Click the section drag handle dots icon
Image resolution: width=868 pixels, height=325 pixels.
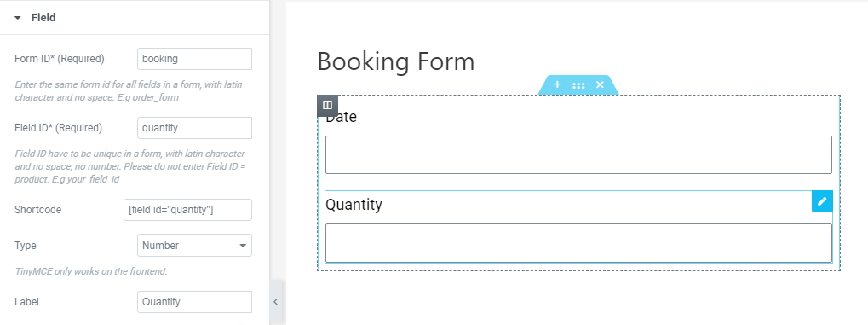pyautogui.click(x=578, y=85)
